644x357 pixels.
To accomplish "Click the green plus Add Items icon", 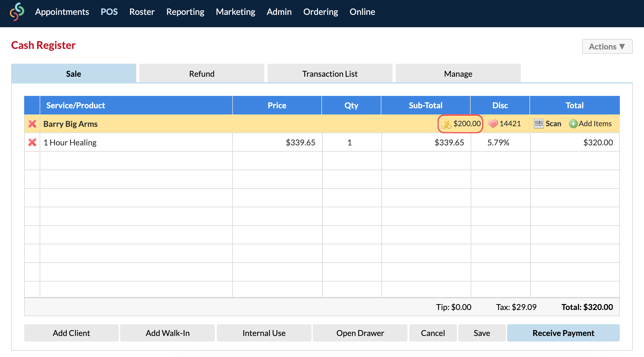I will coord(573,124).
